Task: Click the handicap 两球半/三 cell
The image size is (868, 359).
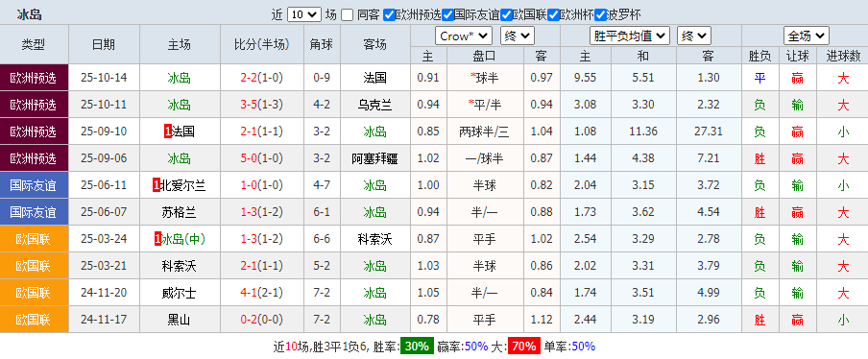Action: coord(484,132)
